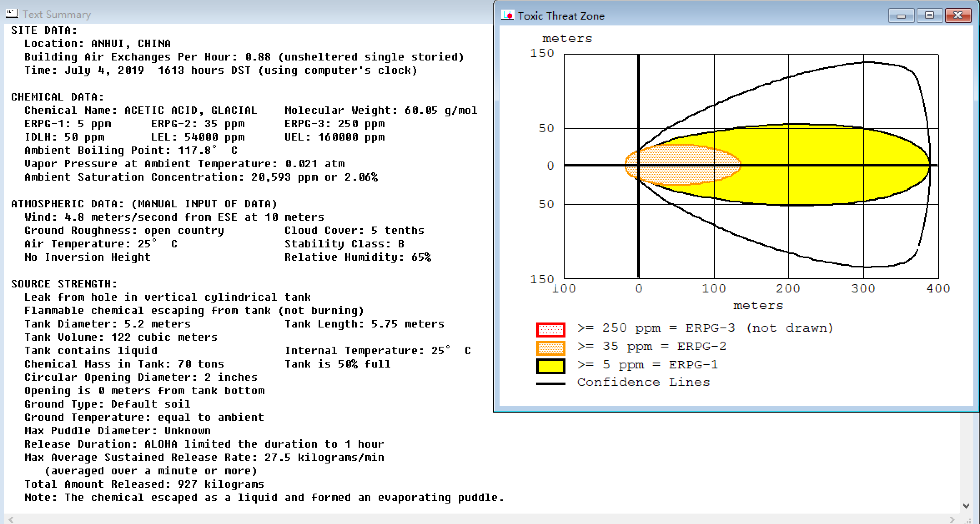This screenshot has height=524, width=980.
Task: Click the Confidence Lines legend line
Action: pyautogui.click(x=550, y=383)
